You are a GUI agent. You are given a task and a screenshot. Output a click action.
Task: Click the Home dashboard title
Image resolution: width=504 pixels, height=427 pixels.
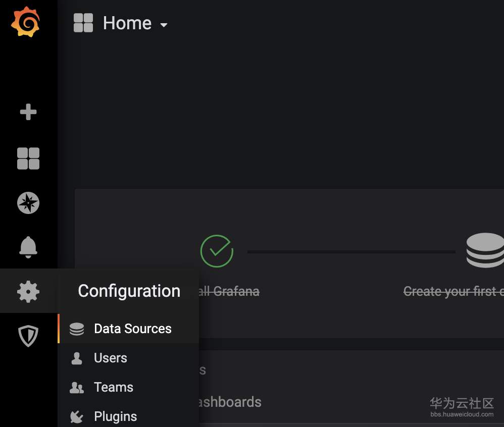click(127, 23)
